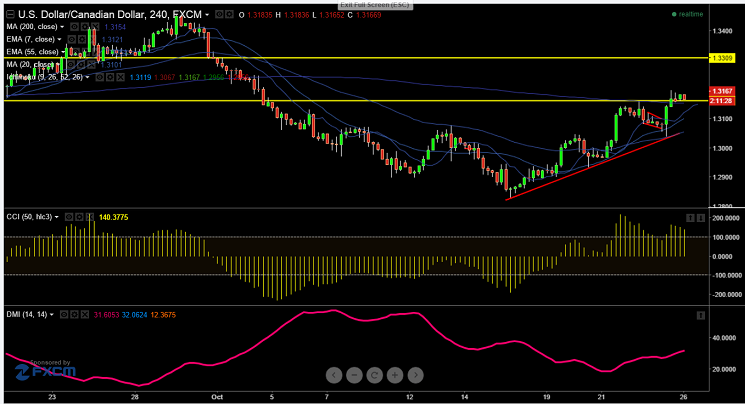Toggle CCI indicator visibility eye
Image resolution: width=745 pixels, height=404 pixels.
69,217
